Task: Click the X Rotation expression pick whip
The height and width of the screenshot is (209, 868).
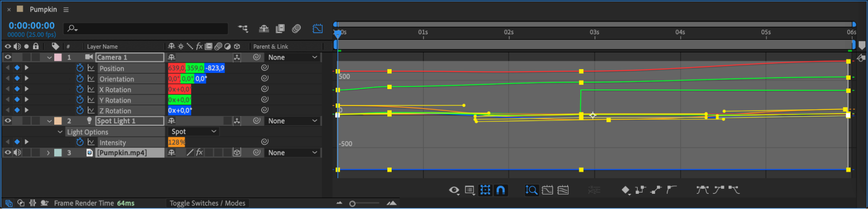Action: coord(264,89)
